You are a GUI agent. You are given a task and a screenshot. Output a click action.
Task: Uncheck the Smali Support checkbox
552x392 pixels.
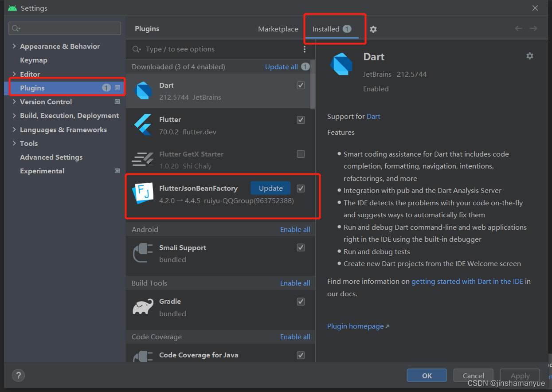point(301,247)
